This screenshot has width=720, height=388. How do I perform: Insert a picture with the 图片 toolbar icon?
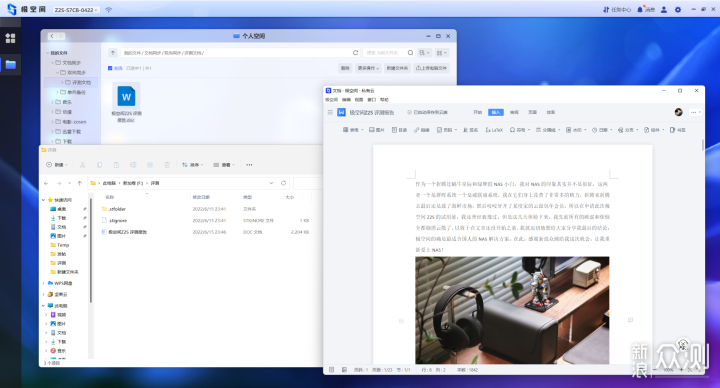click(377, 130)
